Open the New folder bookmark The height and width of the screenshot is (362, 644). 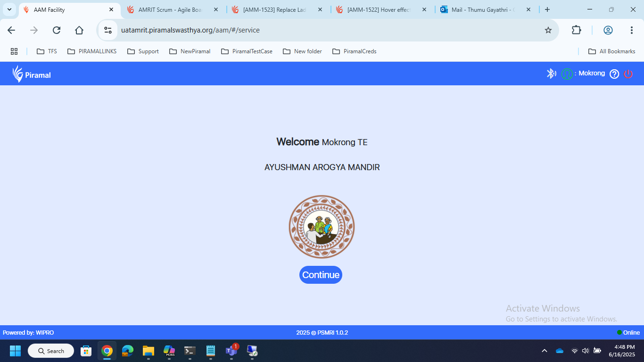(x=302, y=51)
